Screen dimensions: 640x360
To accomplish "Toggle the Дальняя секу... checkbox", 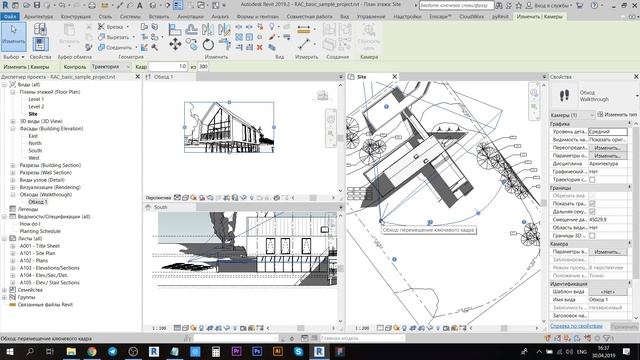I will coord(592,211).
